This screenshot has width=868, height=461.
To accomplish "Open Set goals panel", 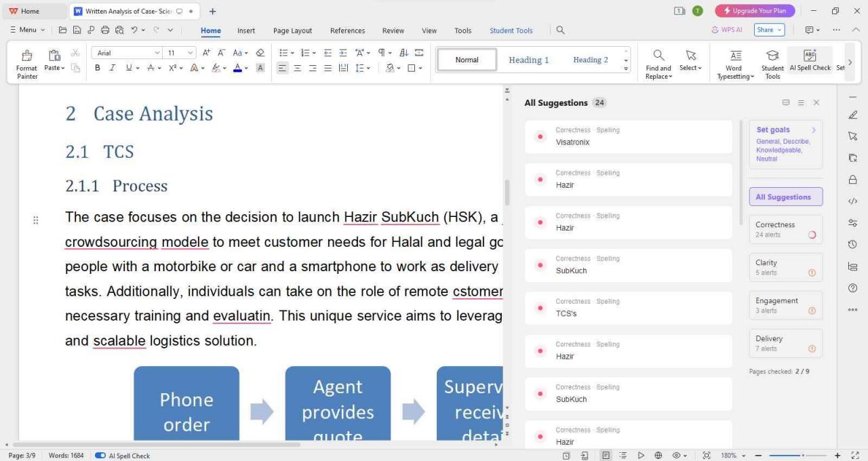I will pyautogui.click(x=785, y=144).
